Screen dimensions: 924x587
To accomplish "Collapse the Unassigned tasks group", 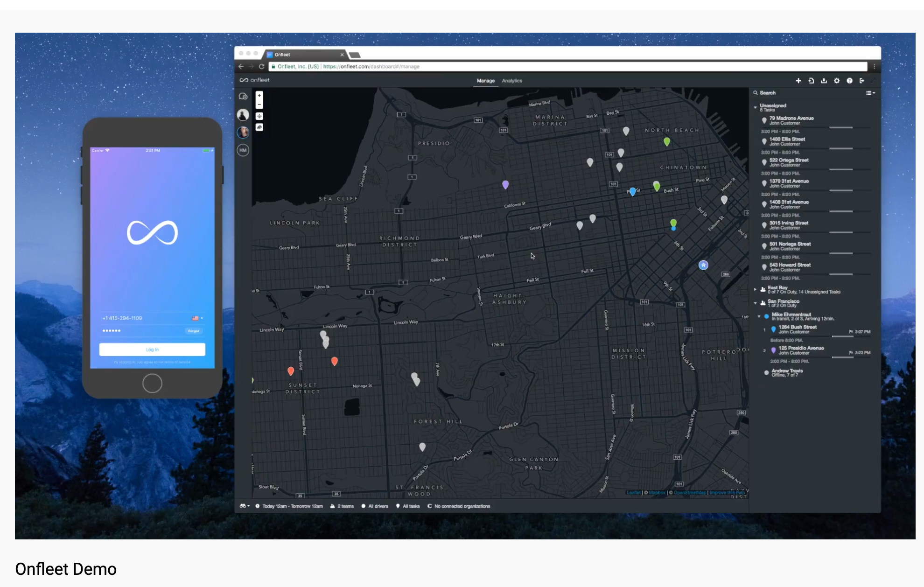I will click(x=756, y=107).
